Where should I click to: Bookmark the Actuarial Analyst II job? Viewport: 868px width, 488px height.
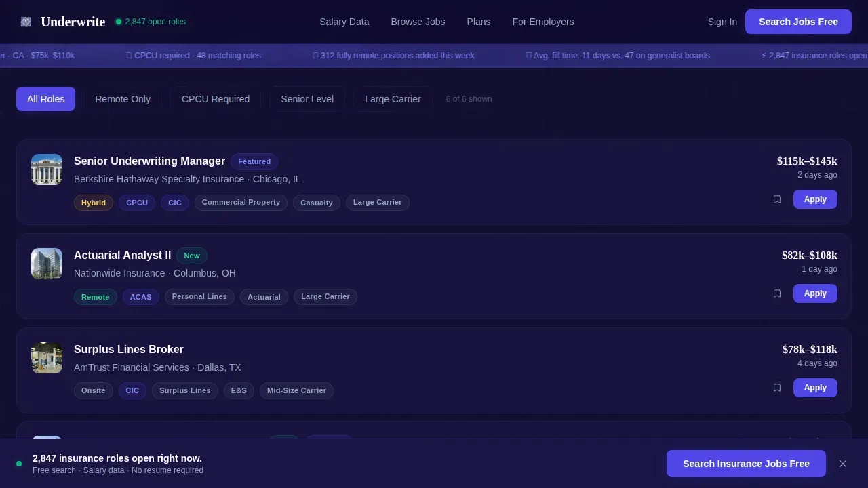pyautogui.click(x=777, y=293)
